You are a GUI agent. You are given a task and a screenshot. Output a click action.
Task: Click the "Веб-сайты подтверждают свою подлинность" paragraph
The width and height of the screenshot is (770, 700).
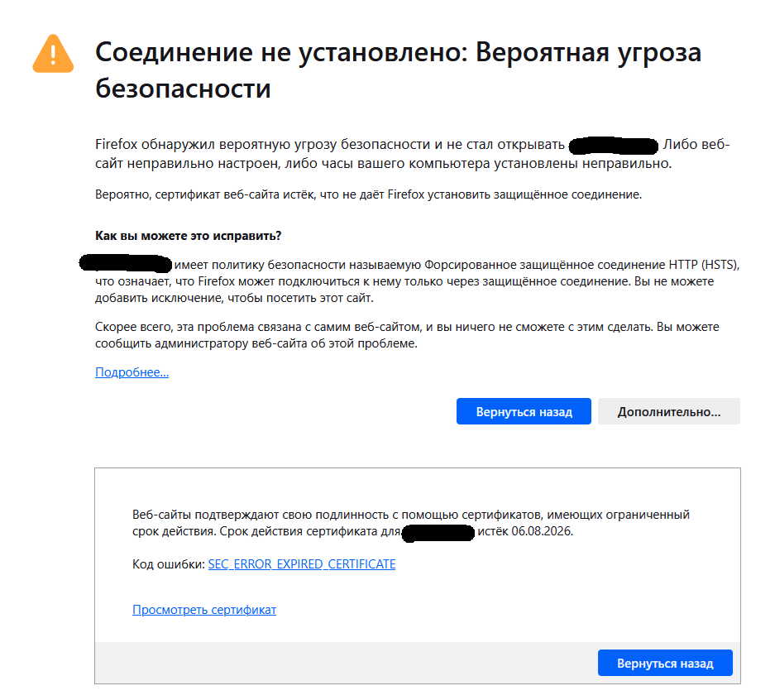click(x=411, y=523)
